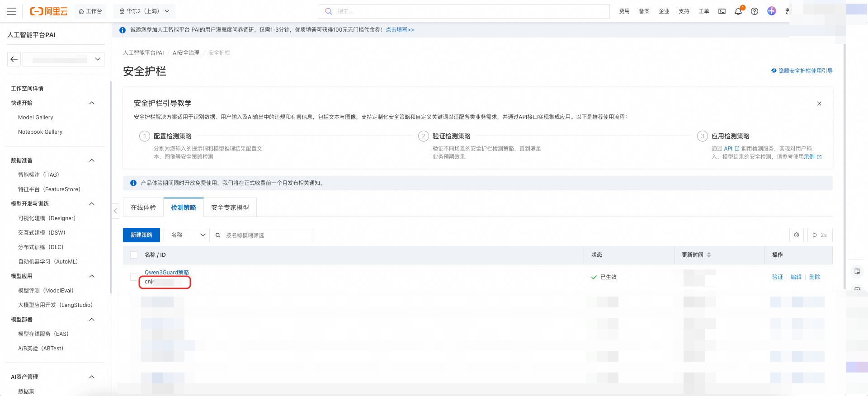
Task: Open 大模型应用开发（LangStudio）
Action: [x=55, y=305]
